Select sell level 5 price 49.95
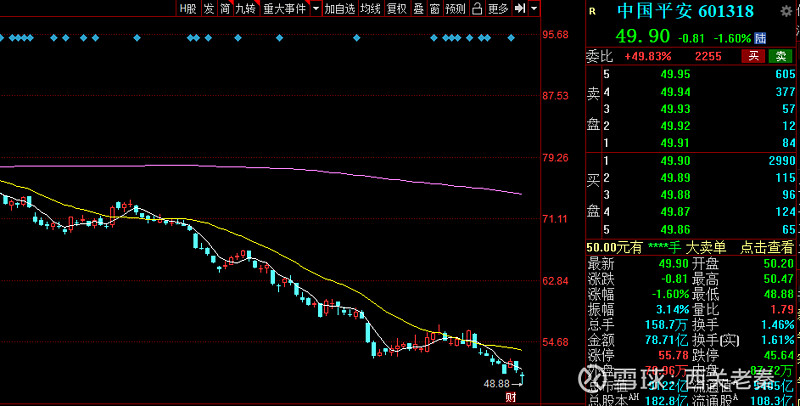The image size is (800, 406). coord(676,74)
